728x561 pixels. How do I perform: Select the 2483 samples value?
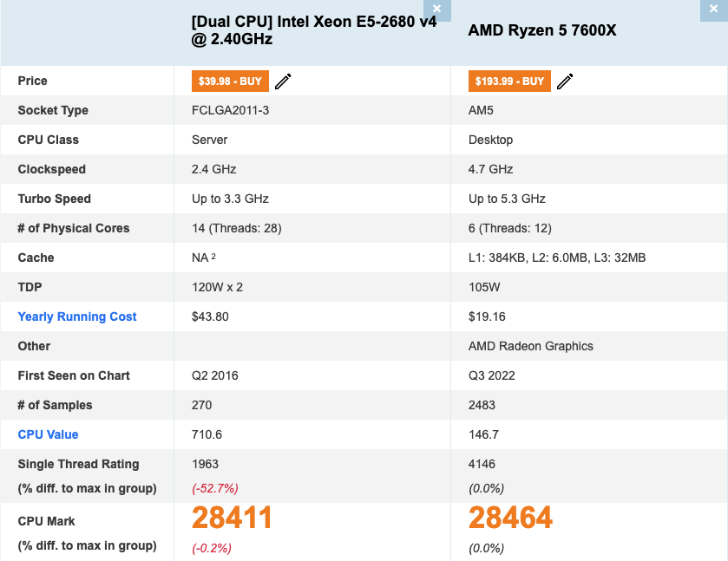coord(482,405)
